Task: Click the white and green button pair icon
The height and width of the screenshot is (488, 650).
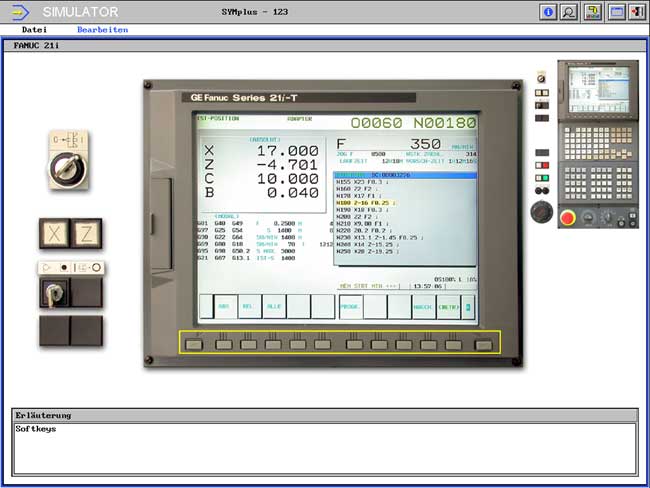Action: [x=542, y=178]
